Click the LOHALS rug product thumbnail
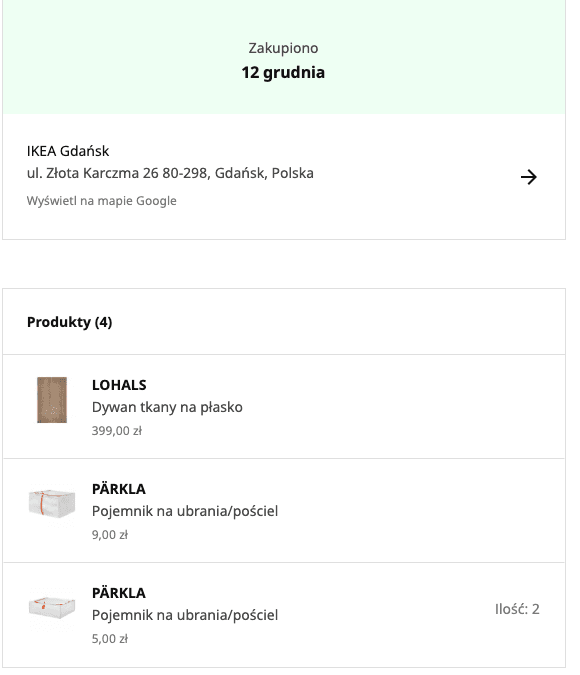Image resolution: width=580 pixels, height=675 pixels. tap(52, 400)
